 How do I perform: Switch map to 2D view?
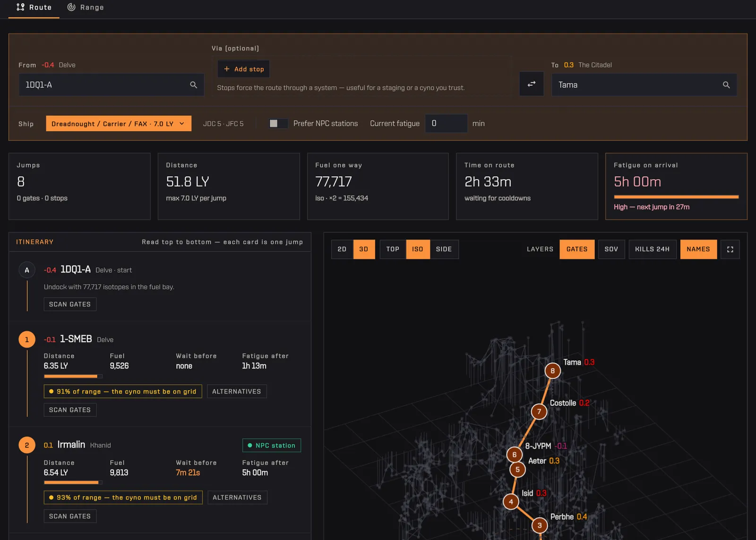click(x=342, y=249)
